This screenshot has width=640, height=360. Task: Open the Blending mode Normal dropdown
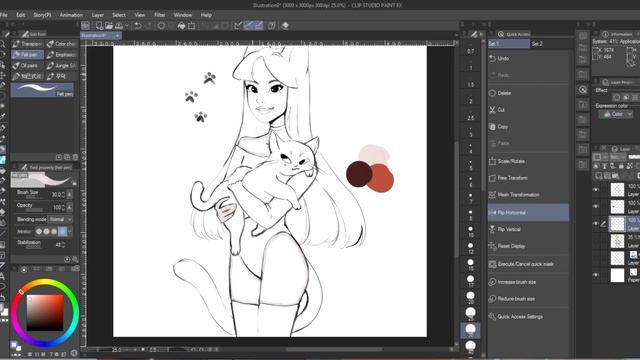(x=60, y=220)
